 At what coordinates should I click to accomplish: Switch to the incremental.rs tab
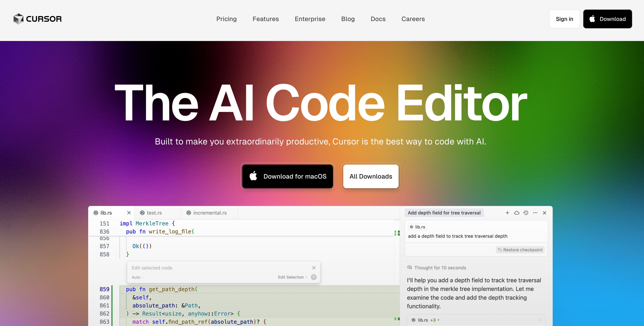point(209,213)
